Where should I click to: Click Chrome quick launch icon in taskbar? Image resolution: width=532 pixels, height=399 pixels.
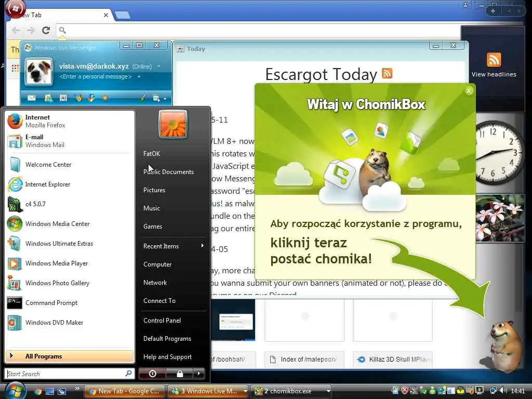coord(38,391)
